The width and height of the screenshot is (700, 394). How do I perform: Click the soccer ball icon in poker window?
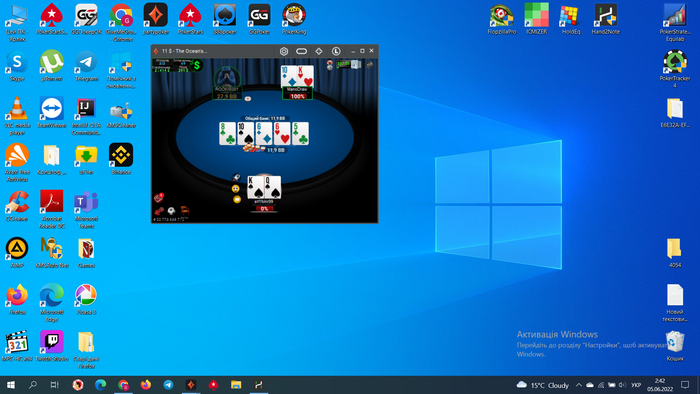click(x=171, y=211)
